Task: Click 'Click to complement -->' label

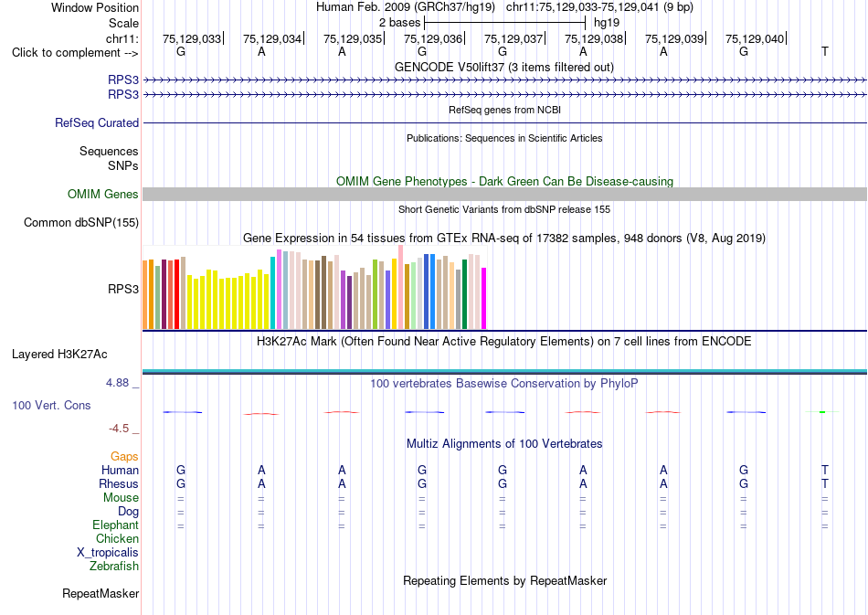Action: [x=75, y=53]
